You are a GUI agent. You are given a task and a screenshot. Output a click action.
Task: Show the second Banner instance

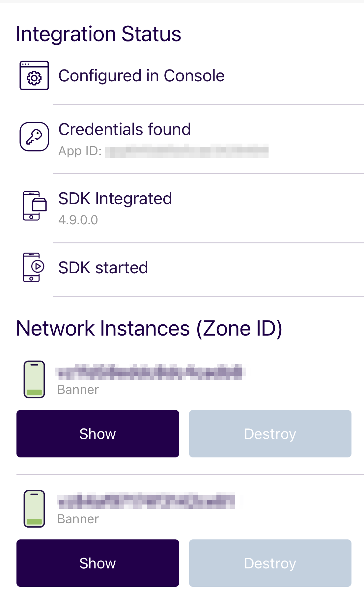click(x=98, y=563)
